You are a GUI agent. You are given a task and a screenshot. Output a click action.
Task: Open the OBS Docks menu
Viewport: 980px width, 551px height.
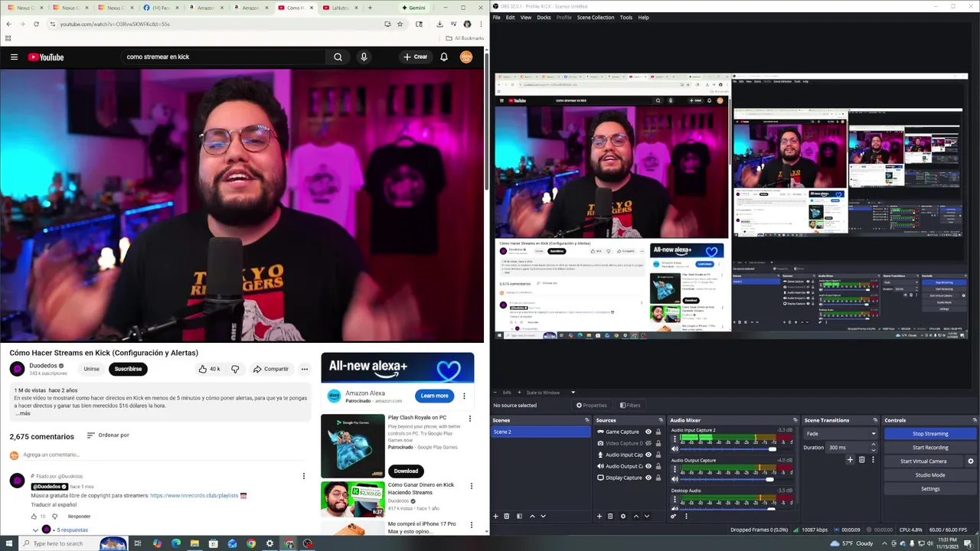[x=544, y=17]
